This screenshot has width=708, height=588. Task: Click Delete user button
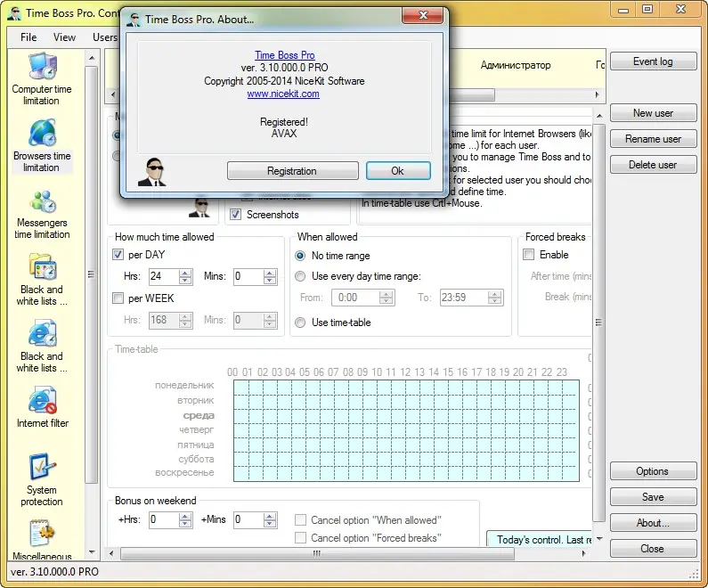pyautogui.click(x=653, y=165)
